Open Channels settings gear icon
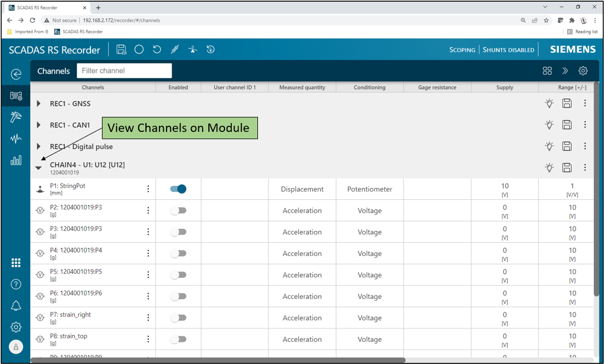 583,71
